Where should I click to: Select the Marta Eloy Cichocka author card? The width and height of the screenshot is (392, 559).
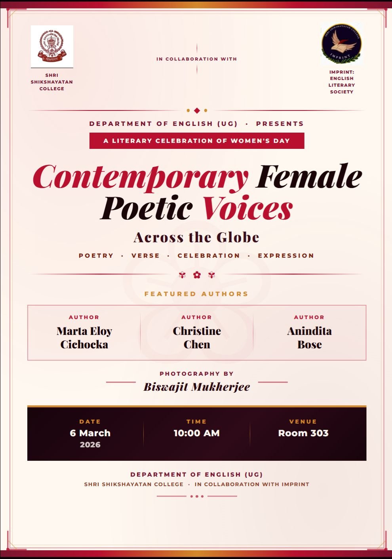[x=84, y=333]
